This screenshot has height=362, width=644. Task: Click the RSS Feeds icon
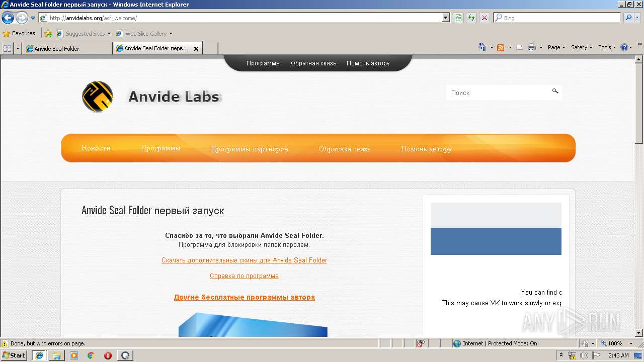(501, 47)
